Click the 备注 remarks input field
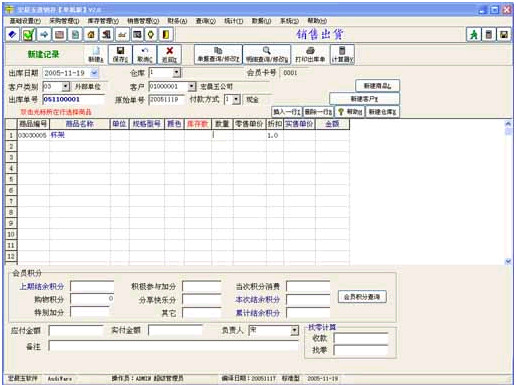The width and height of the screenshot is (516, 385). point(173,346)
